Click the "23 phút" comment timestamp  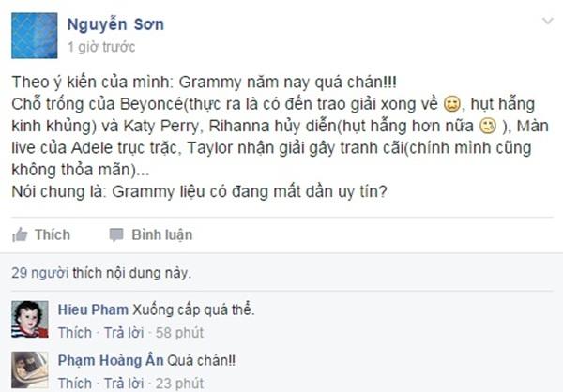pos(181,383)
